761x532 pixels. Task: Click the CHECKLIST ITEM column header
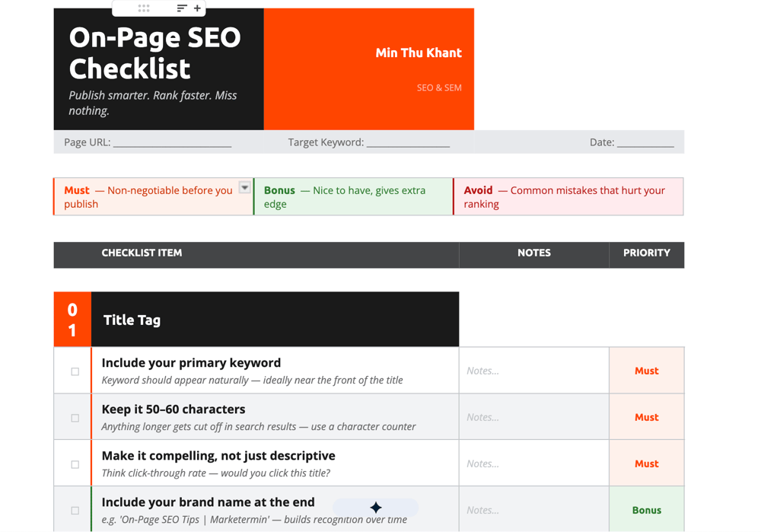(142, 253)
